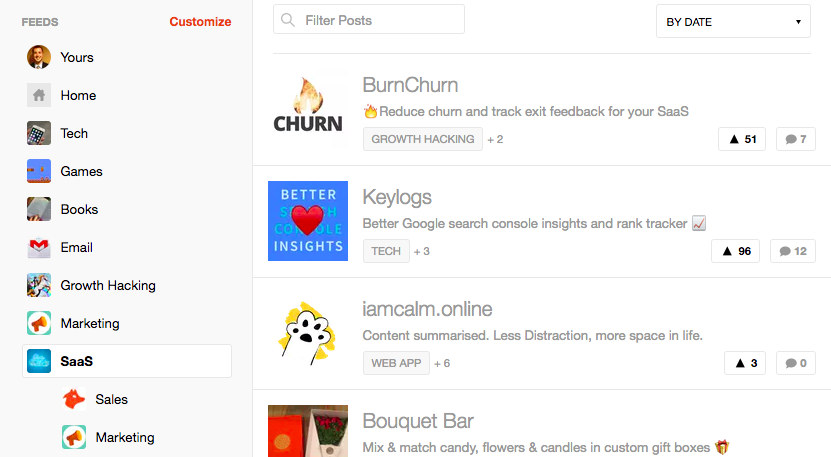
Task: Open the iamcalm.online post title
Action: [427, 309]
